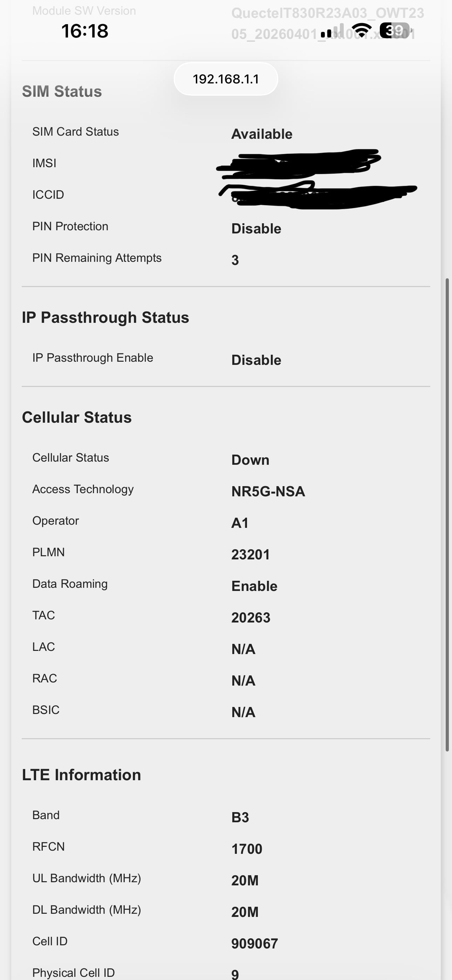
Task: Click the Operator value A1
Action: (240, 523)
